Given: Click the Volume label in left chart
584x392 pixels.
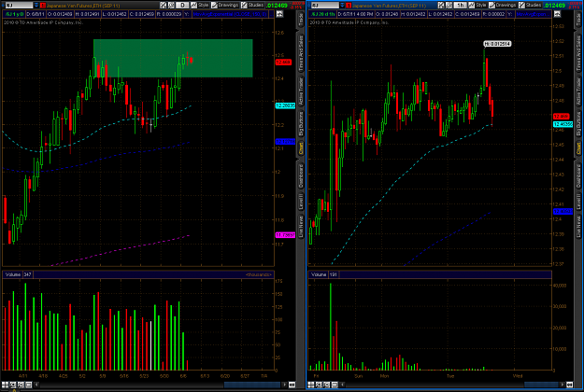Looking at the screenshot, I should [13, 274].
